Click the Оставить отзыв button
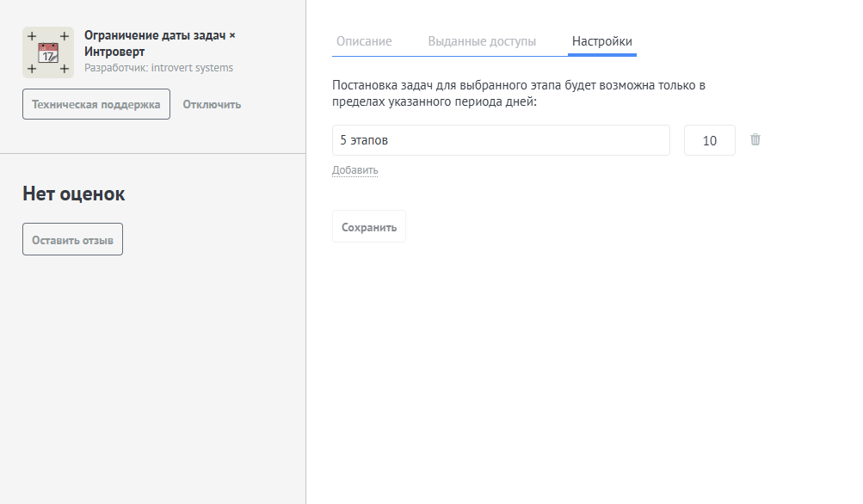This screenshot has width=863, height=504. (72, 239)
